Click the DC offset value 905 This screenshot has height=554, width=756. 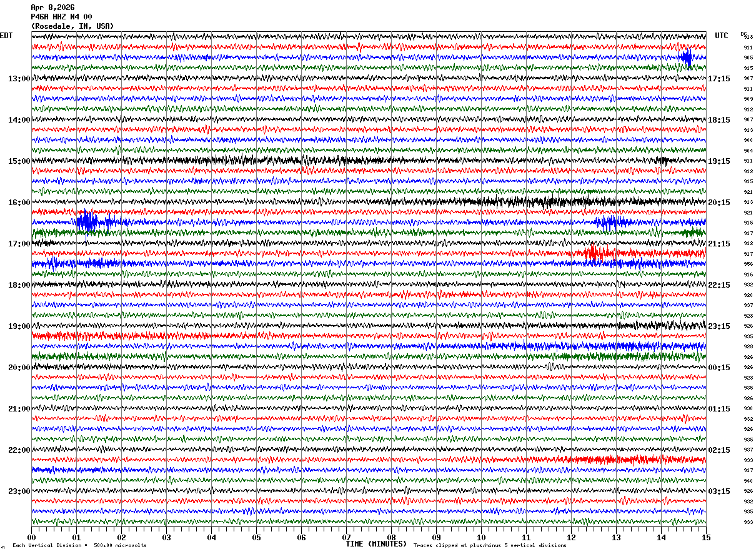point(748,58)
